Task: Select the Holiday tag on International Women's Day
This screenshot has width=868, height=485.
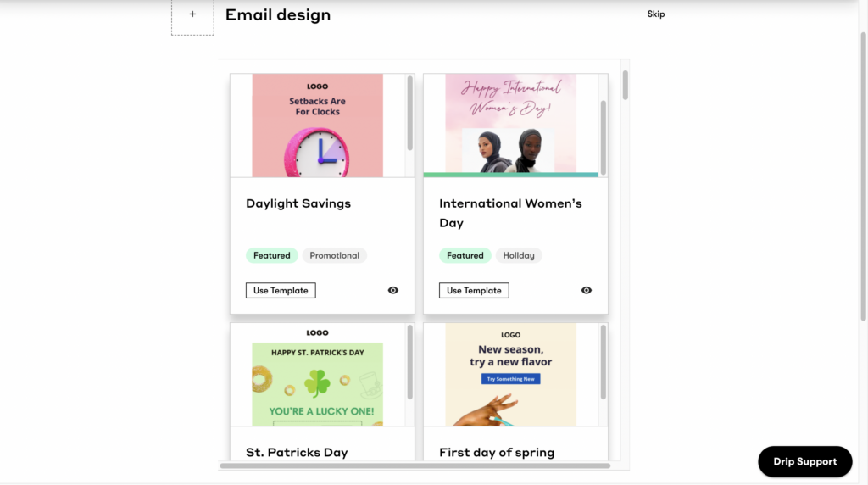Action: [x=519, y=255]
